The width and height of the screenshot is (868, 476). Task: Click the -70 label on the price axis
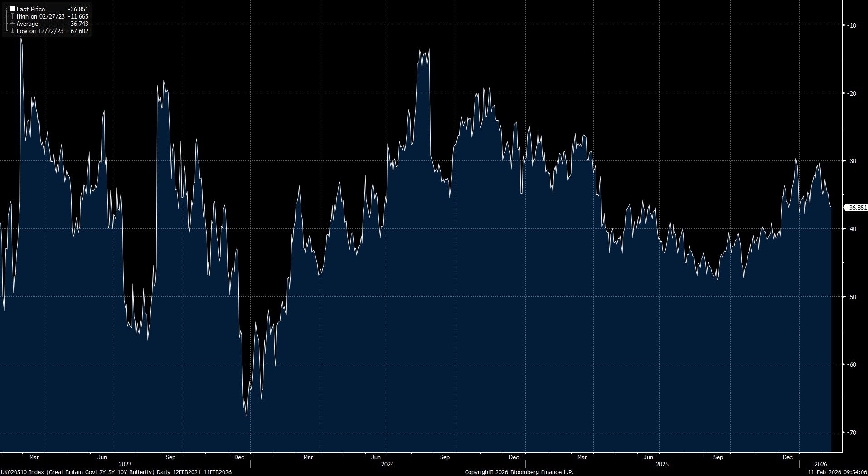click(x=852, y=432)
